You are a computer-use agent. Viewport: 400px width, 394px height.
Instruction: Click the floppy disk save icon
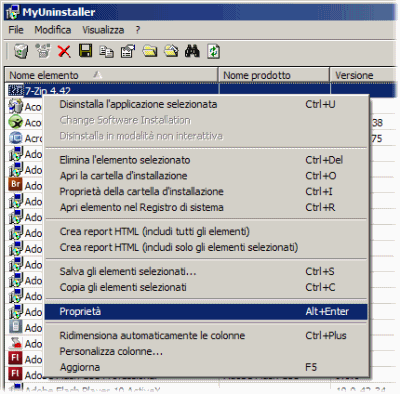point(85,51)
